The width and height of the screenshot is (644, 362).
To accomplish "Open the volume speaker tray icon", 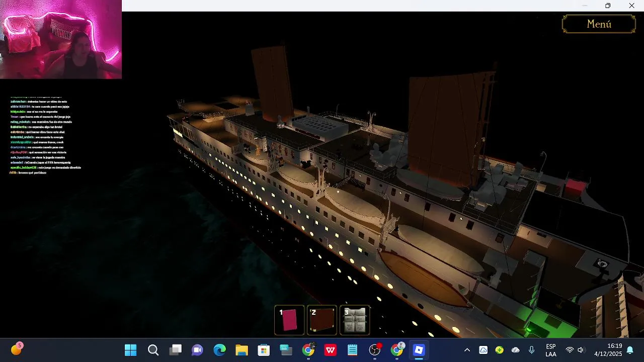I will pyautogui.click(x=581, y=350).
